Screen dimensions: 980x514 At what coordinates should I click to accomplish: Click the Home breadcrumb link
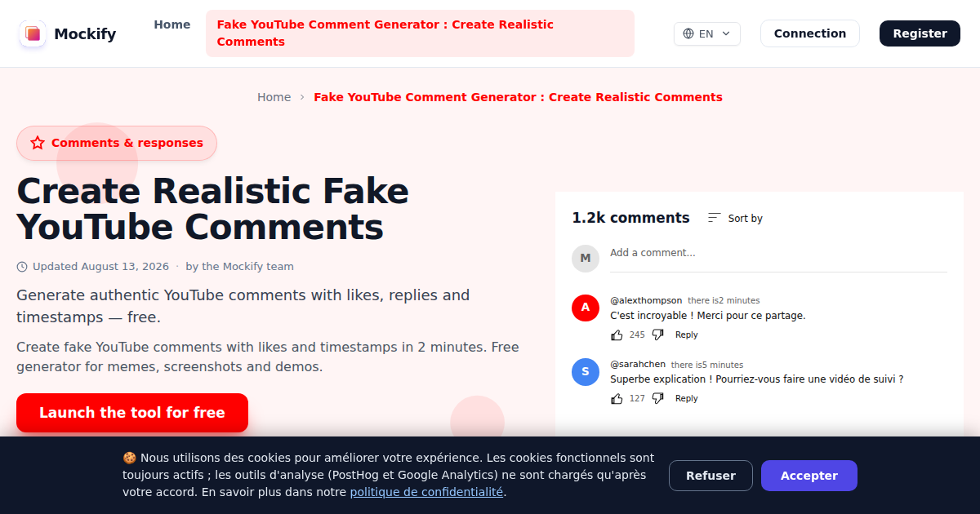[x=274, y=97]
